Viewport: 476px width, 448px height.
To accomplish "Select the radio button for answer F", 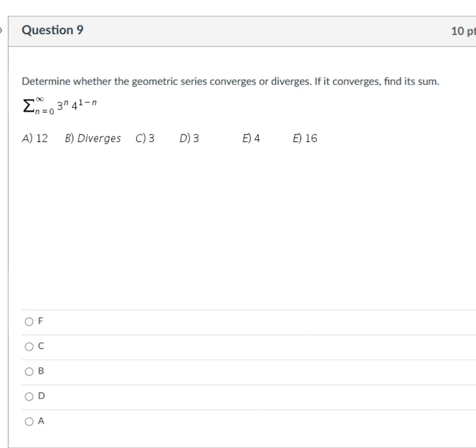I will tap(29, 322).
